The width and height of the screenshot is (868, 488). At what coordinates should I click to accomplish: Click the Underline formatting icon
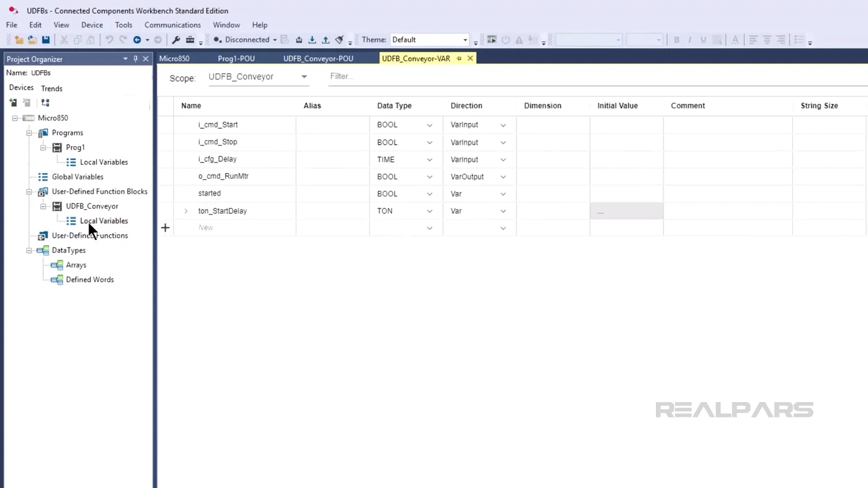703,40
